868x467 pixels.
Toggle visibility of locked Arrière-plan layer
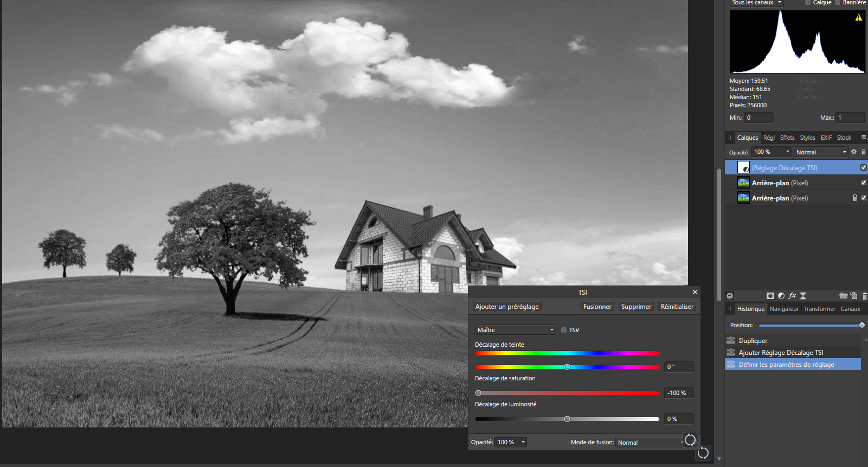point(864,198)
